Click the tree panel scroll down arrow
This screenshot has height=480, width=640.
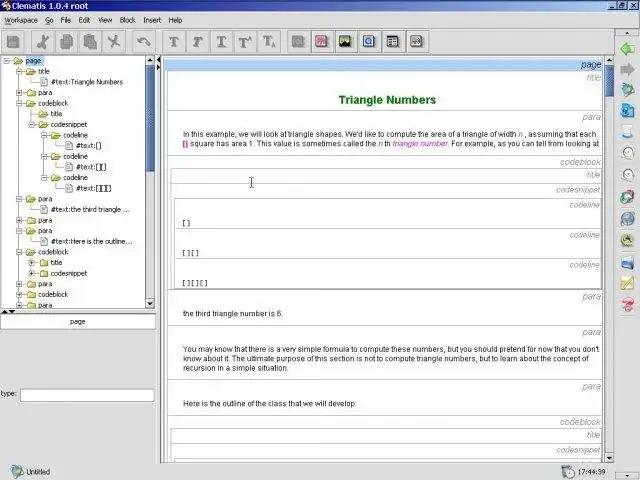tap(150, 304)
